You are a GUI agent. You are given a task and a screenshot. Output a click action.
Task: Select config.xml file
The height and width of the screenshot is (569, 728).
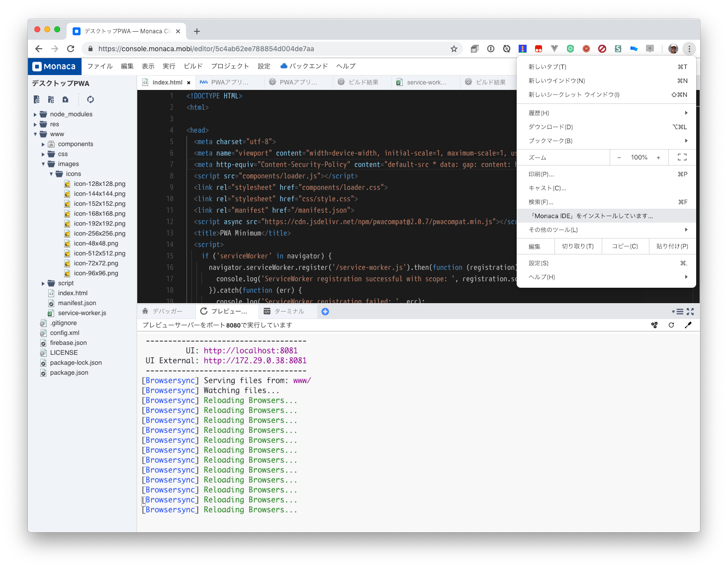(65, 333)
